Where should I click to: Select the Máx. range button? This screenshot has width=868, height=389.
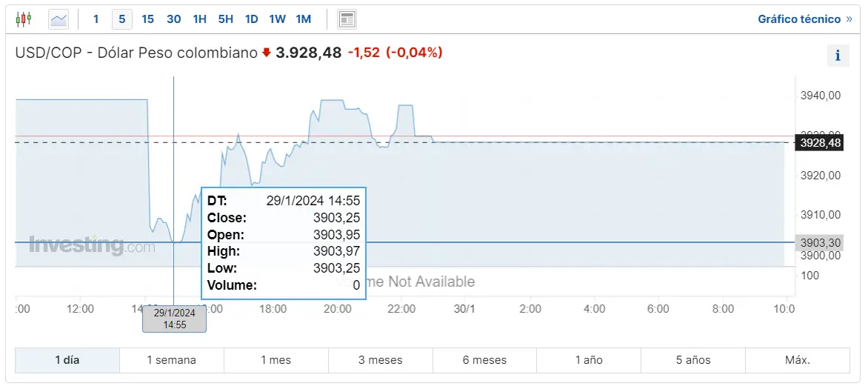[798, 360]
